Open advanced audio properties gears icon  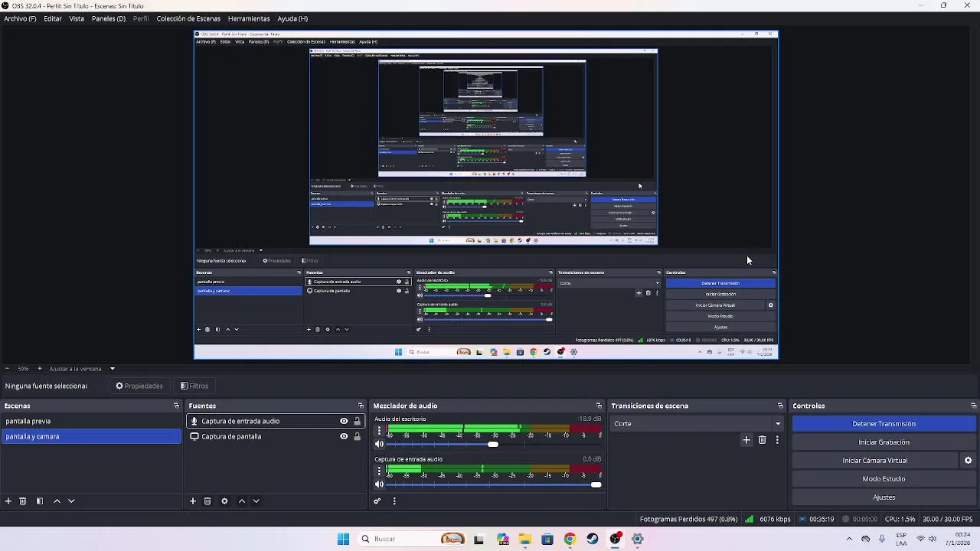coord(377,501)
